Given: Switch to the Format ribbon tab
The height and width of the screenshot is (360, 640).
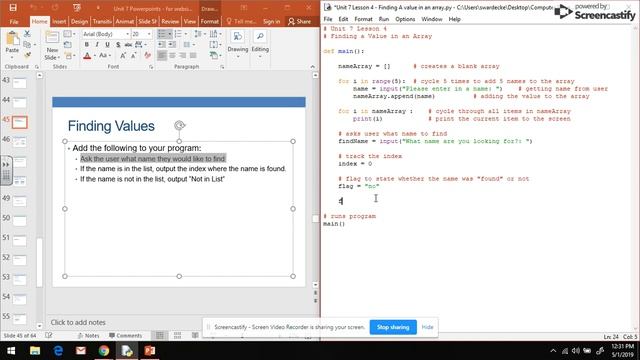Looking at the screenshot, I should (209, 21).
